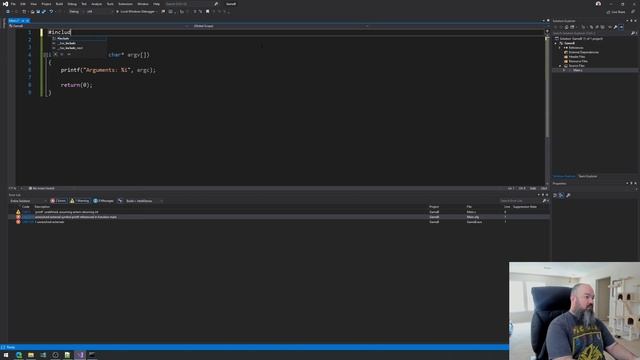Open the Entire Solution scope dropdown
The image size is (640, 360).
click(28, 201)
